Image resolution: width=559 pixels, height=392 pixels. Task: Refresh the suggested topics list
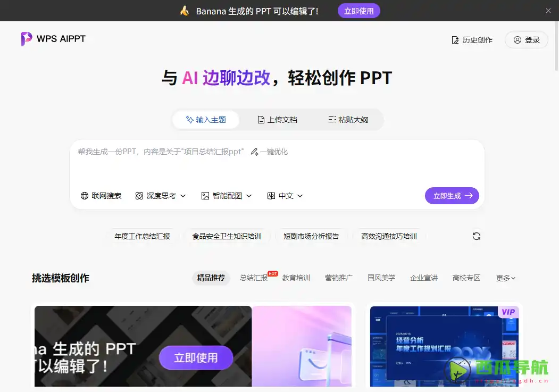pyautogui.click(x=476, y=236)
